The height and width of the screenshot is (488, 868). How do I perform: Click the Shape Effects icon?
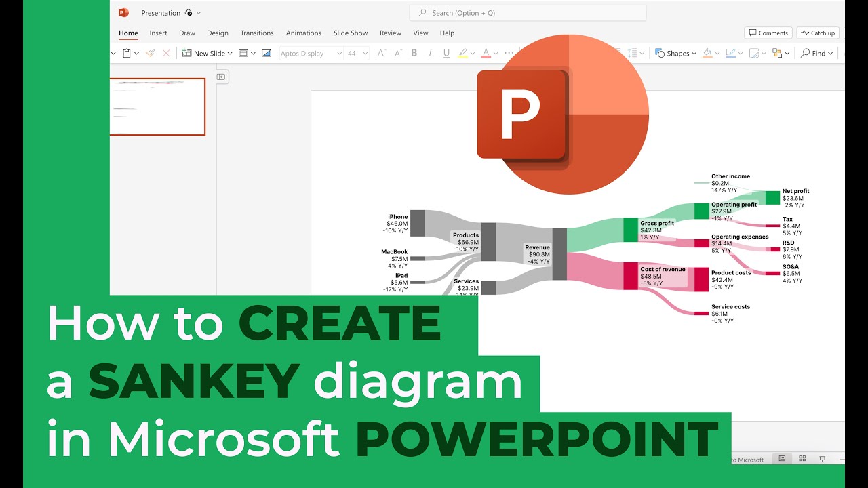(x=755, y=53)
